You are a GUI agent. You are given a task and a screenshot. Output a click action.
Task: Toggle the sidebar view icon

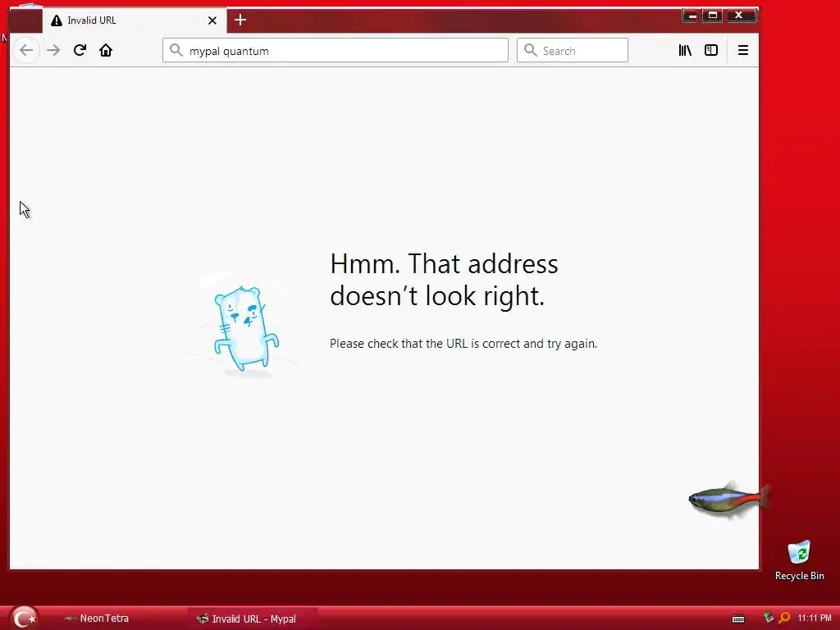pos(711,50)
